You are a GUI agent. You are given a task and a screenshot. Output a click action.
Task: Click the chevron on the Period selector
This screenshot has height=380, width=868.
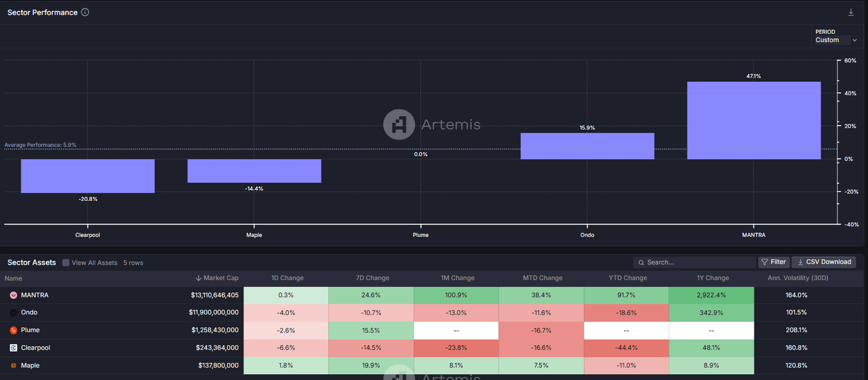(855, 40)
